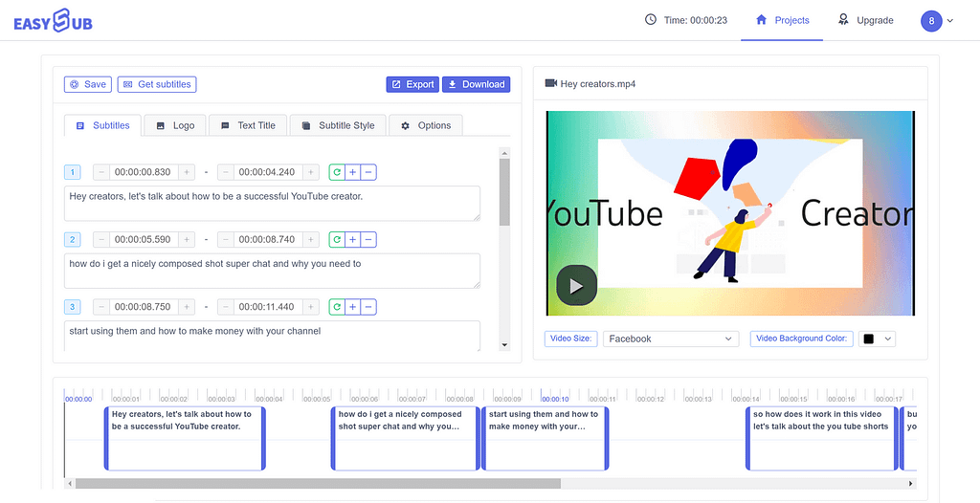Edit subtitle 1 text box
The height and width of the screenshot is (503, 980).
[272, 203]
